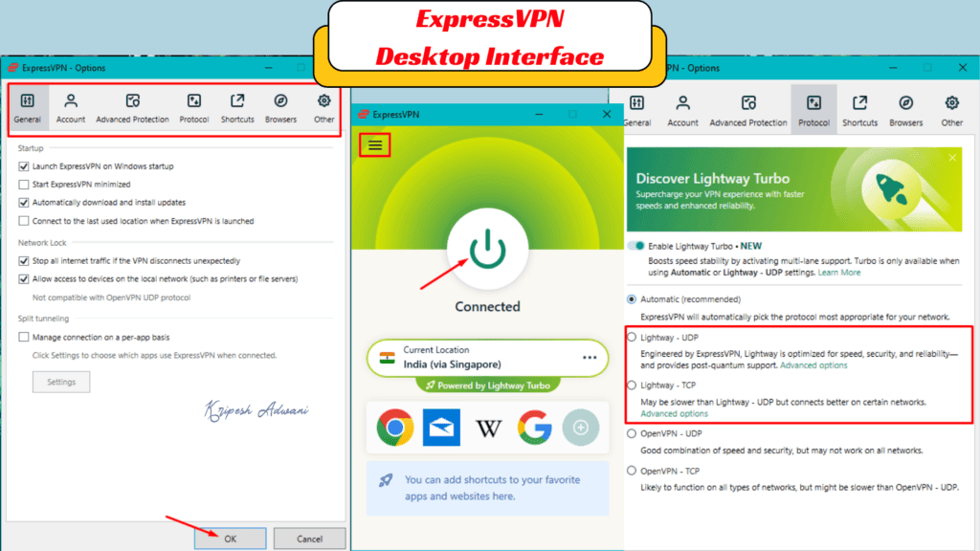The image size is (980, 551).
Task: Select the OpenVPN - TCP protocol
Action: 631,471
